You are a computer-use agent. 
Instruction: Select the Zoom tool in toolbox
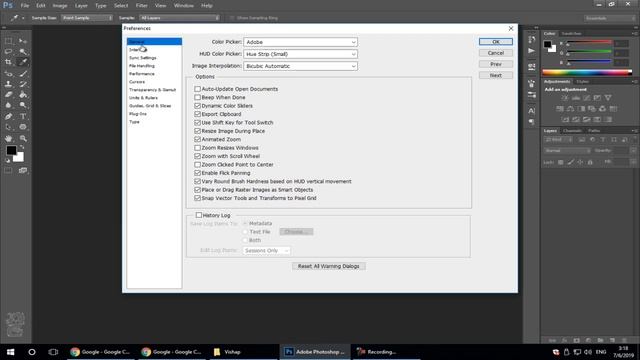[23, 138]
